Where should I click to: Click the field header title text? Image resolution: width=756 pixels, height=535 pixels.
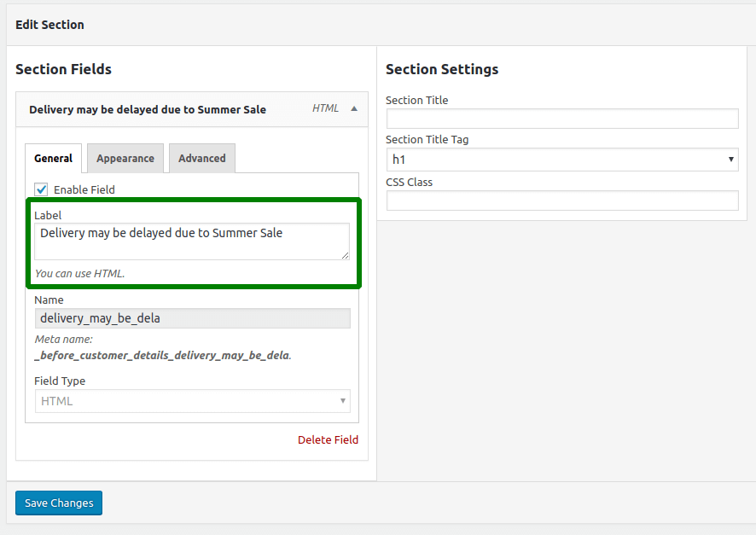coord(148,109)
